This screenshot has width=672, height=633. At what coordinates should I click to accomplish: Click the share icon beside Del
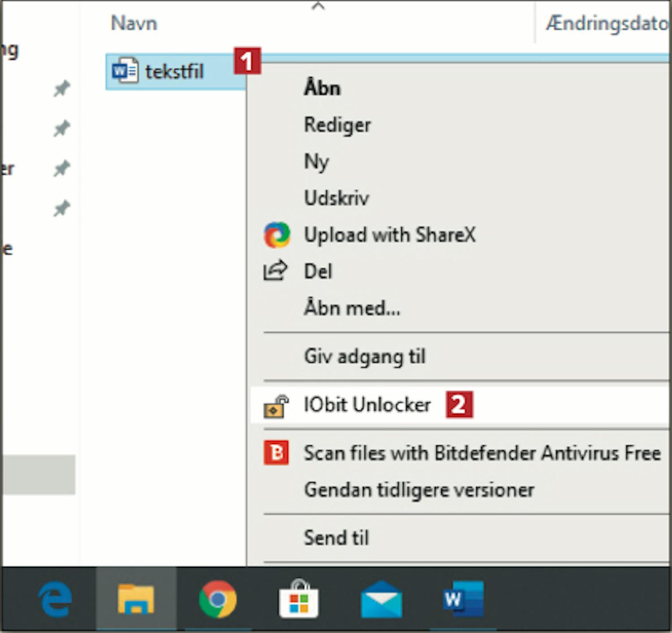coord(275,271)
